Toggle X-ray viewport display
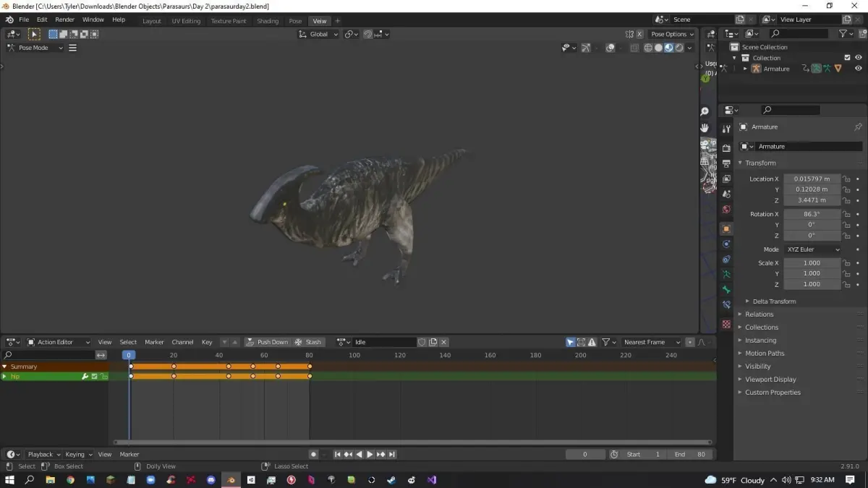 pos(634,48)
